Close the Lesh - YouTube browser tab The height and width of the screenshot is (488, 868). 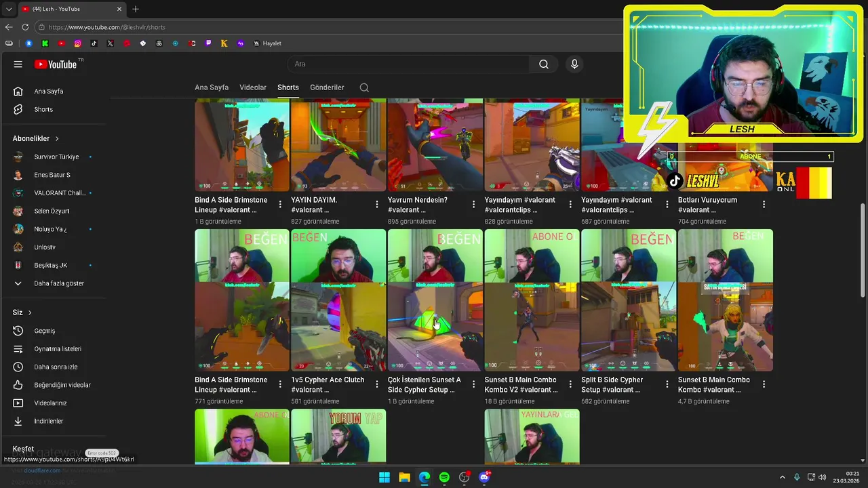[x=119, y=9]
